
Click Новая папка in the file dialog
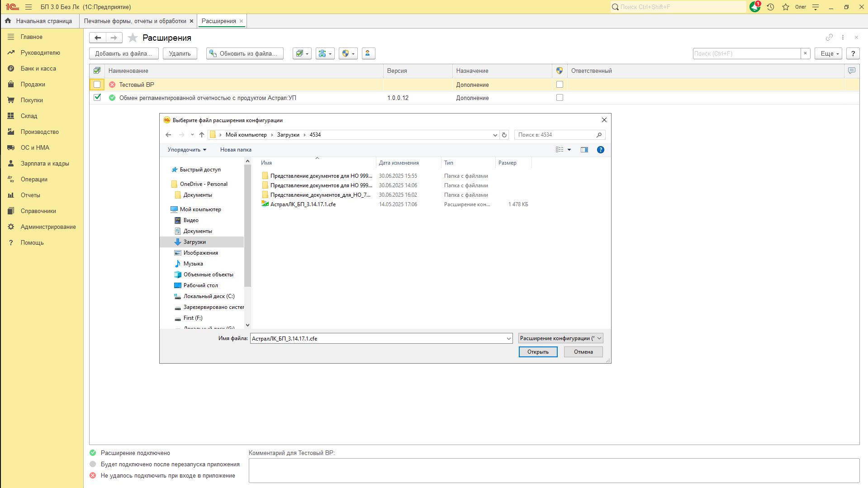[236, 150]
